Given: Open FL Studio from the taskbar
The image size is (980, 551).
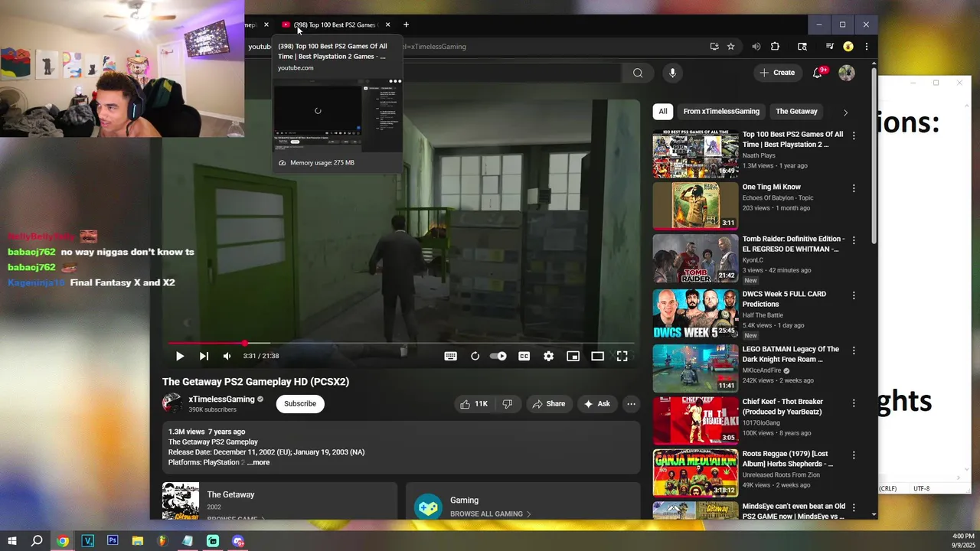Looking at the screenshot, I should 162,541.
